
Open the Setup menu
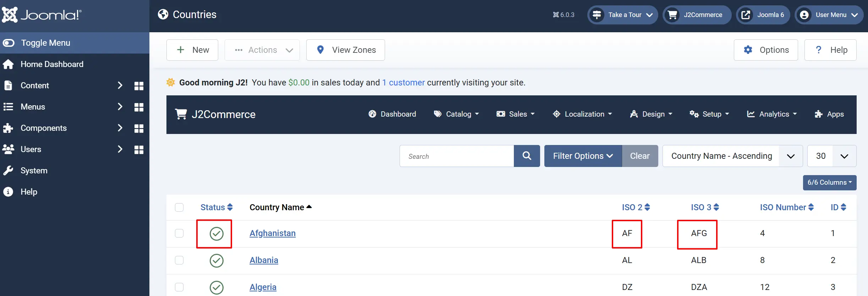(x=709, y=114)
